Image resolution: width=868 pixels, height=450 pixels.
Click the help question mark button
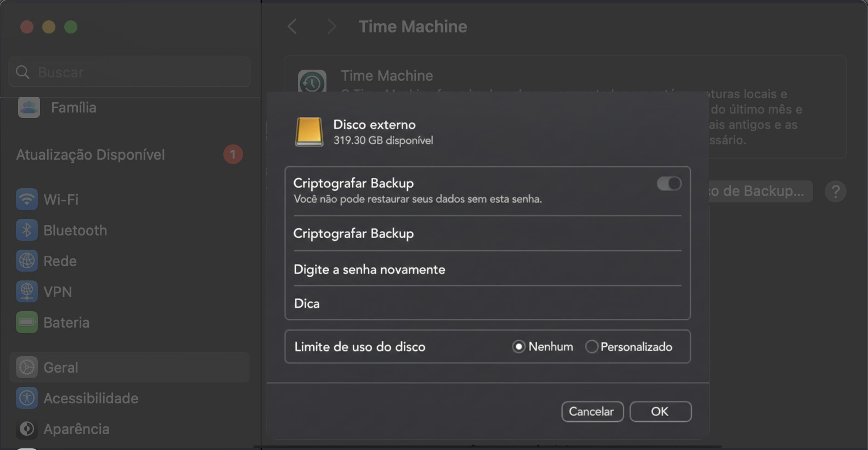pyautogui.click(x=836, y=191)
